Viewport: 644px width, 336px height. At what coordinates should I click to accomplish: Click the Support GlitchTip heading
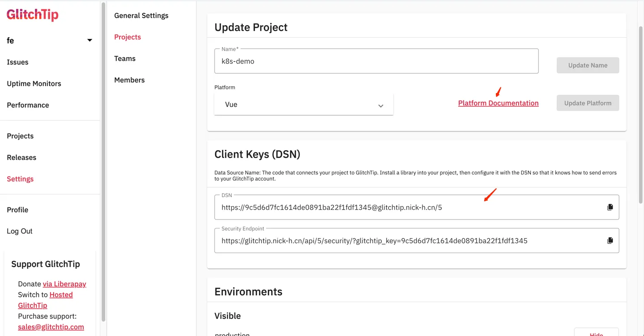pyautogui.click(x=46, y=264)
